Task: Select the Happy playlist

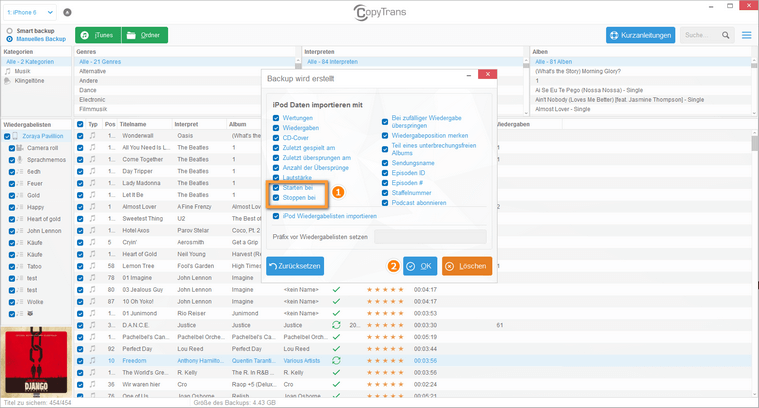Action: coord(35,207)
